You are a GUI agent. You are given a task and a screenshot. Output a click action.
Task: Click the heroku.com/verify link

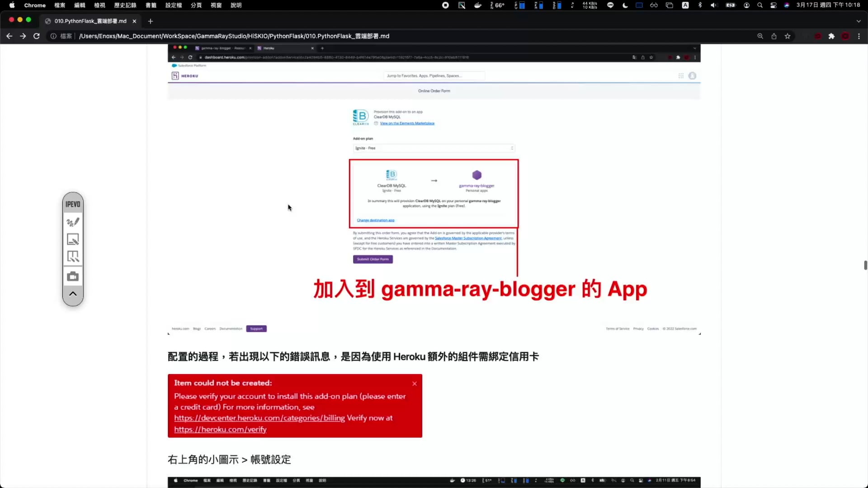pyautogui.click(x=220, y=429)
